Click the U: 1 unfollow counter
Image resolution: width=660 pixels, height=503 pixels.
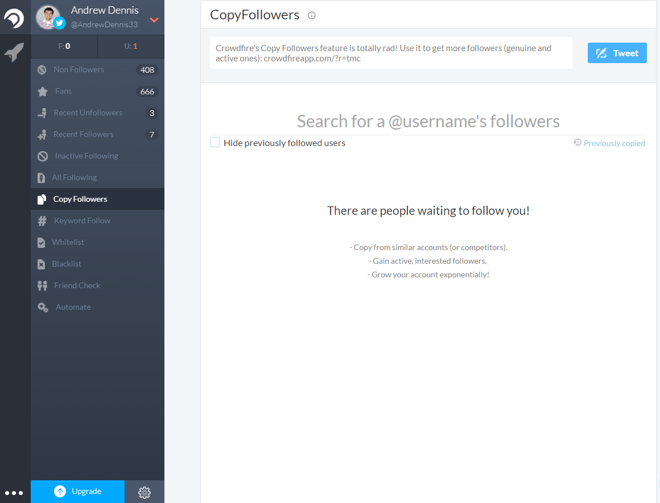[x=131, y=46]
